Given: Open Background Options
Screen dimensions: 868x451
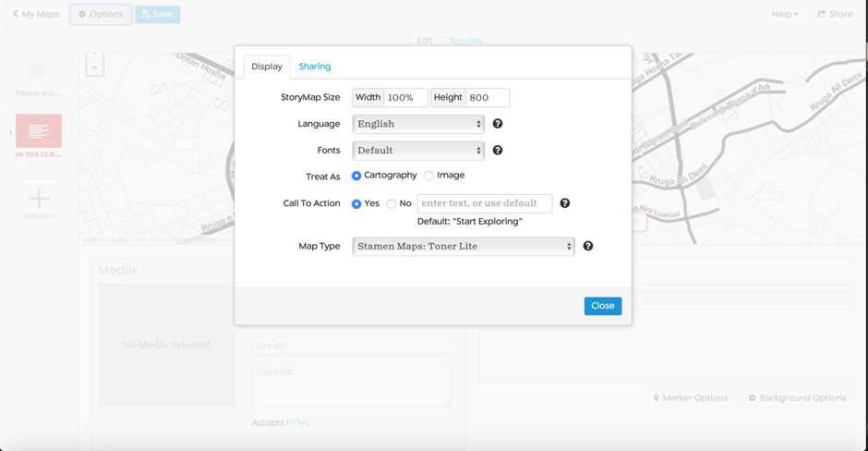Looking at the screenshot, I should coord(797,398).
